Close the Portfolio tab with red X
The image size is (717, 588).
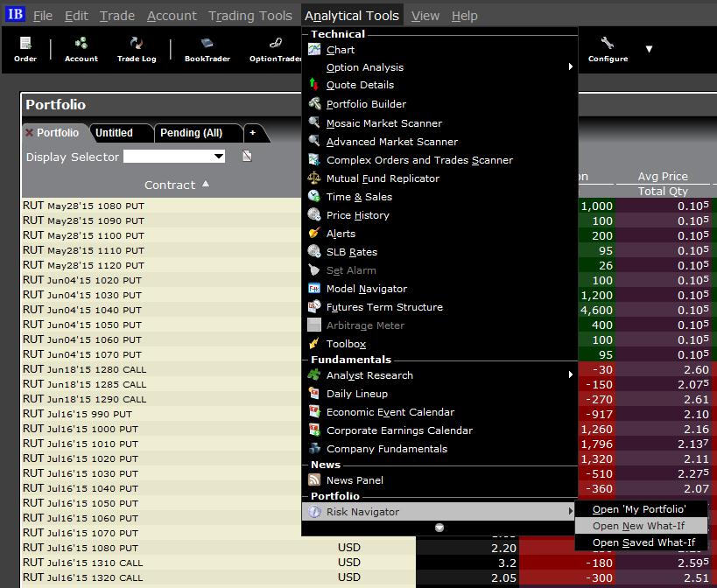point(29,133)
